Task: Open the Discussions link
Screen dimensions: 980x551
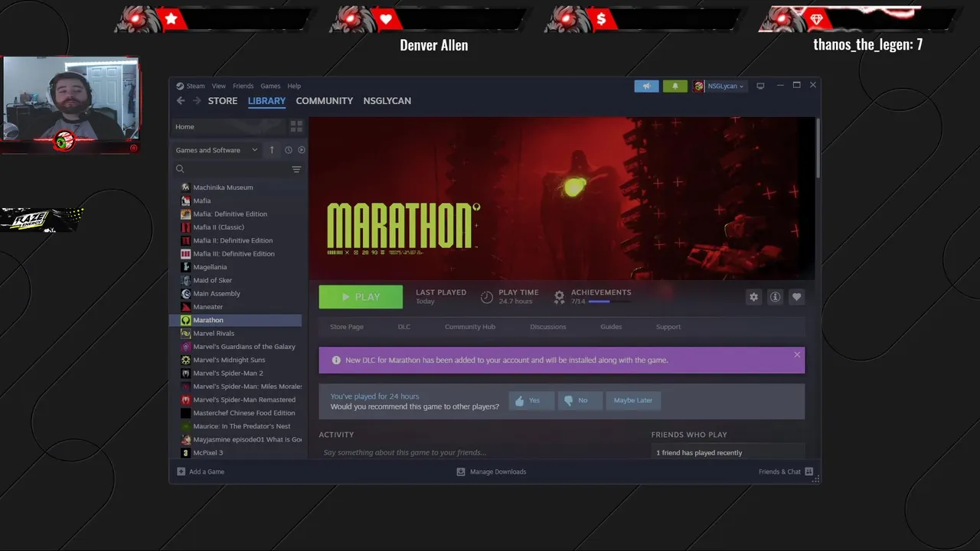Action: tap(548, 327)
